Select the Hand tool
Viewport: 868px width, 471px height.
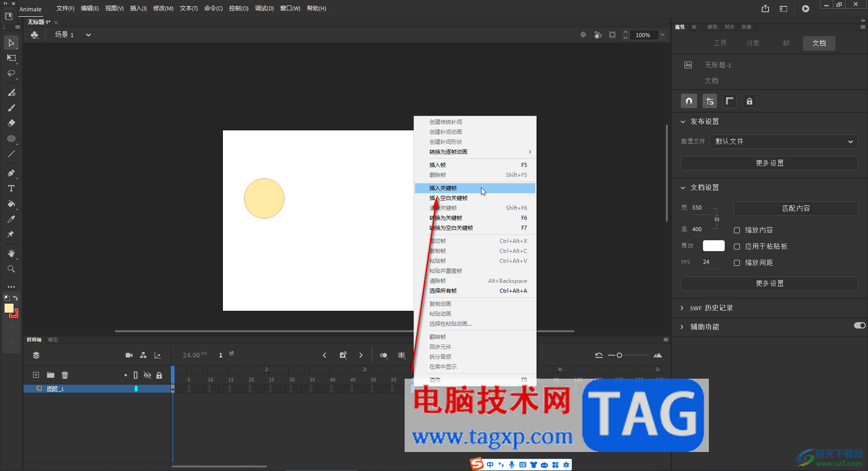pos(11,253)
